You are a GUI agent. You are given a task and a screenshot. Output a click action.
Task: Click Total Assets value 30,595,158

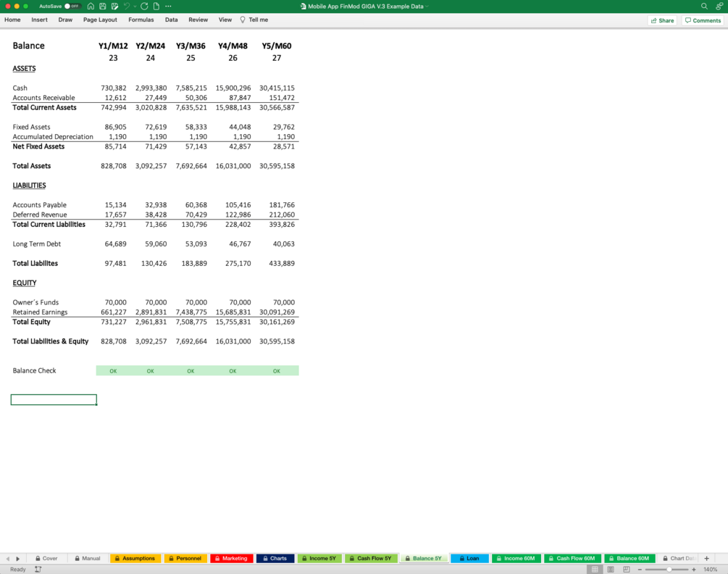[x=277, y=166]
